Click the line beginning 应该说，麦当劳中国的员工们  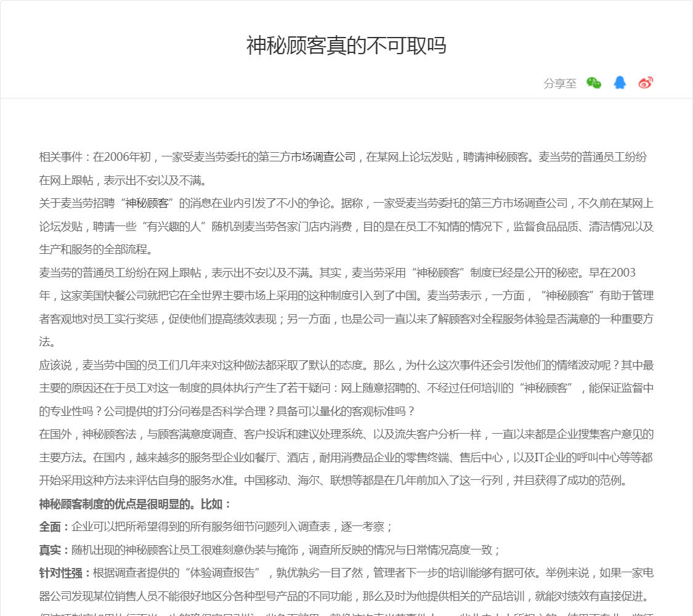346,365
